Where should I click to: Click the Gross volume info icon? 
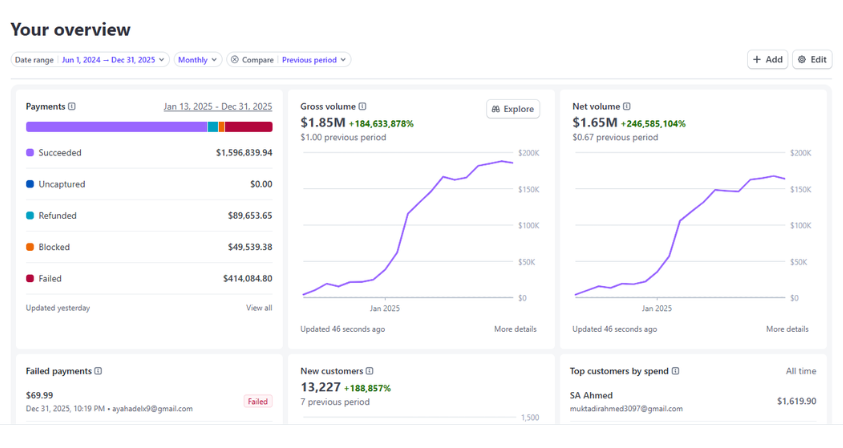[362, 107]
